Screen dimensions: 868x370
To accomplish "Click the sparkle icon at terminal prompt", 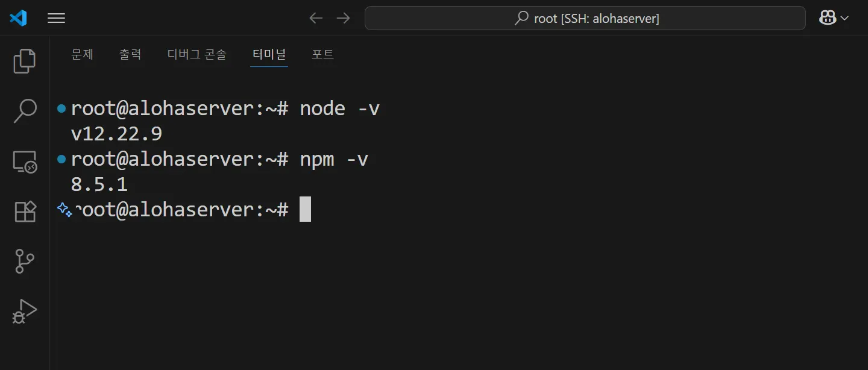I will [64, 209].
